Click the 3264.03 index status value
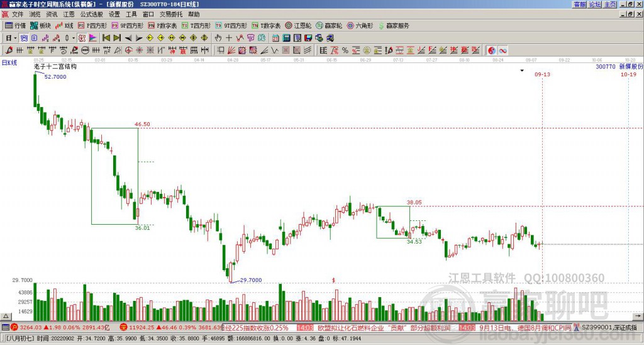 pos(30,327)
